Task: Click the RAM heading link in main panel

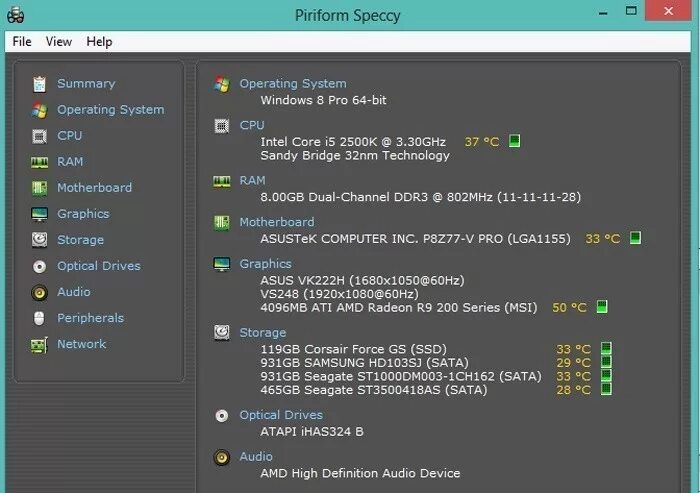Action: click(252, 180)
